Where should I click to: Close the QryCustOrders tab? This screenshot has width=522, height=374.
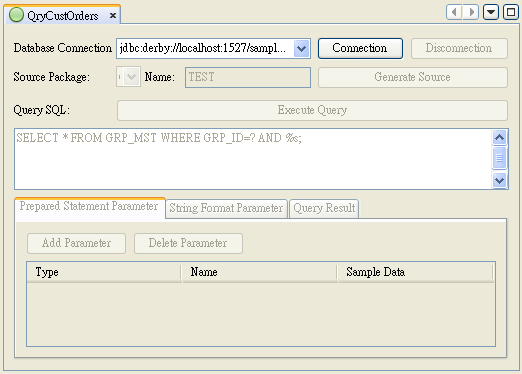point(113,16)
